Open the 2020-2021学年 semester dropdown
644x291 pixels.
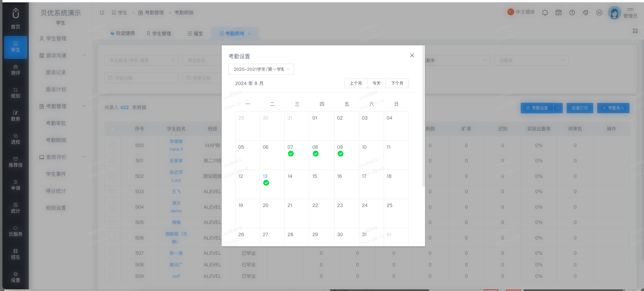pyautogui.click(x=261, y=69)
